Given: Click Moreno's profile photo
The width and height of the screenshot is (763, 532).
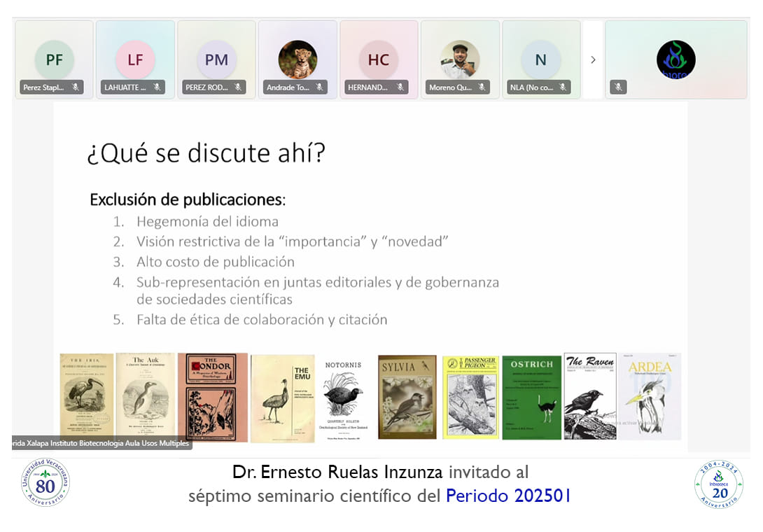Looking at the screenshot, I should pyautogui.click(x=460, y=59).
